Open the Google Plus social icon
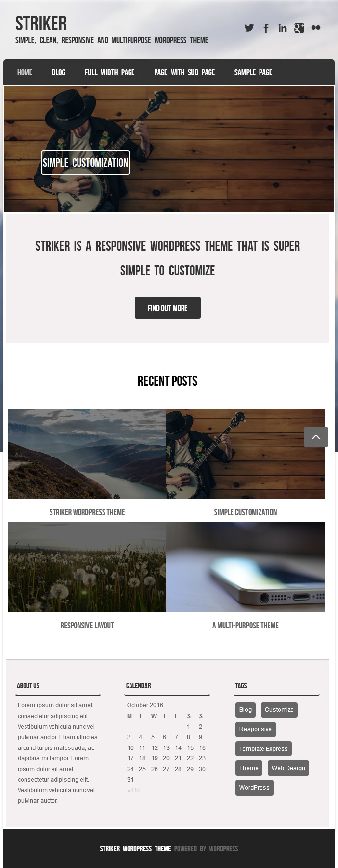The width and height of the screenshot is (338, 868). (x=299, y=28)
